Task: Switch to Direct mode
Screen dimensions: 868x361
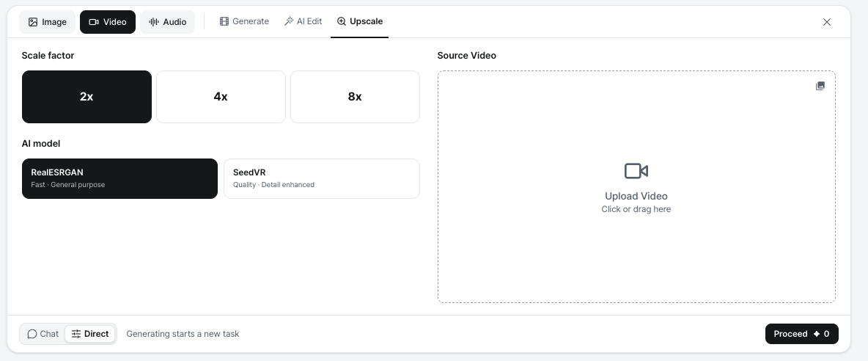Action: pos(90,334)
